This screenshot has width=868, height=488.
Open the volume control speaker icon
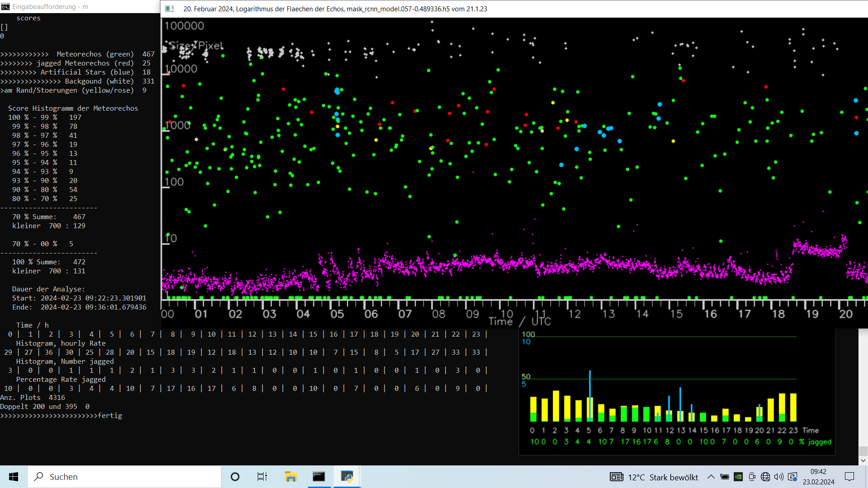pos(778,477)
